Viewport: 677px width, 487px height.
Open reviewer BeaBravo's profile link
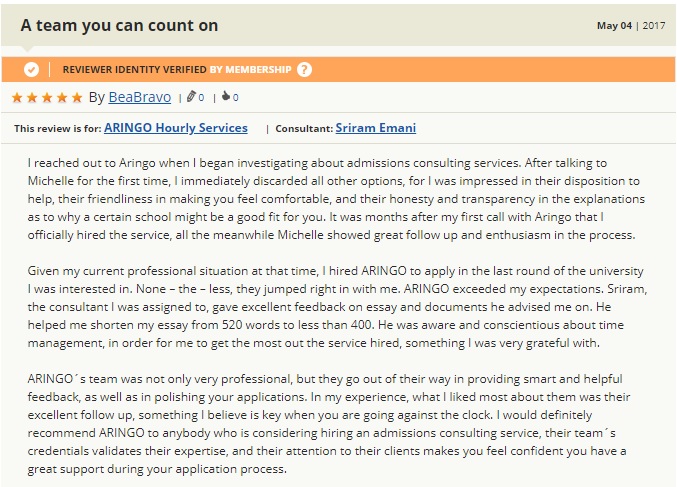point(139,97)
